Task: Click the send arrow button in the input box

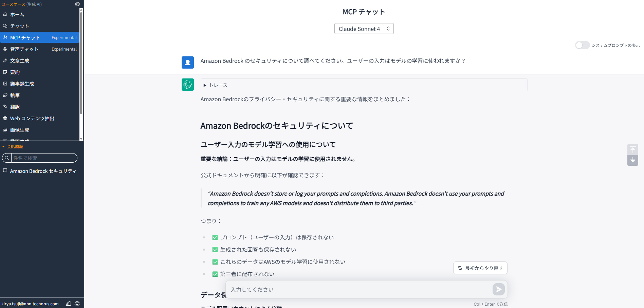Action: click(499, 289)
